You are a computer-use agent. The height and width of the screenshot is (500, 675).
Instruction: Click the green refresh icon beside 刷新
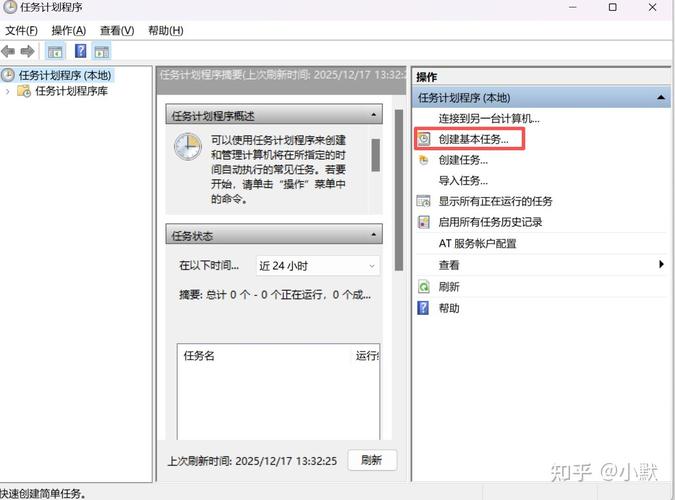click(x=424, y=286)
